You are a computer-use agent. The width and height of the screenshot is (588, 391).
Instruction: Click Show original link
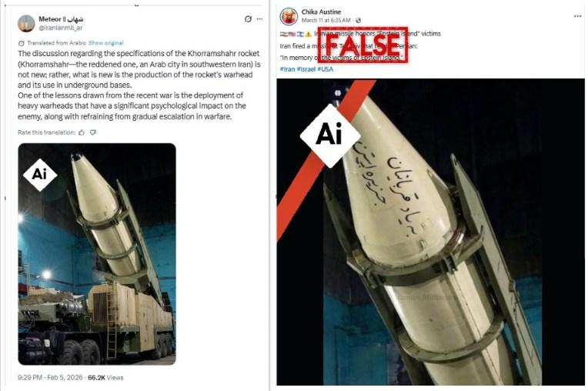105,43
